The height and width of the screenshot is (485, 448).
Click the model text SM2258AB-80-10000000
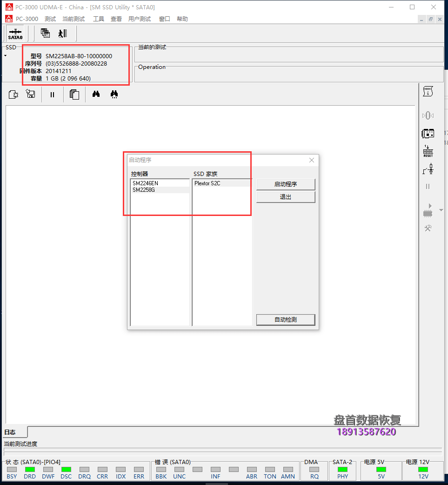79,56
